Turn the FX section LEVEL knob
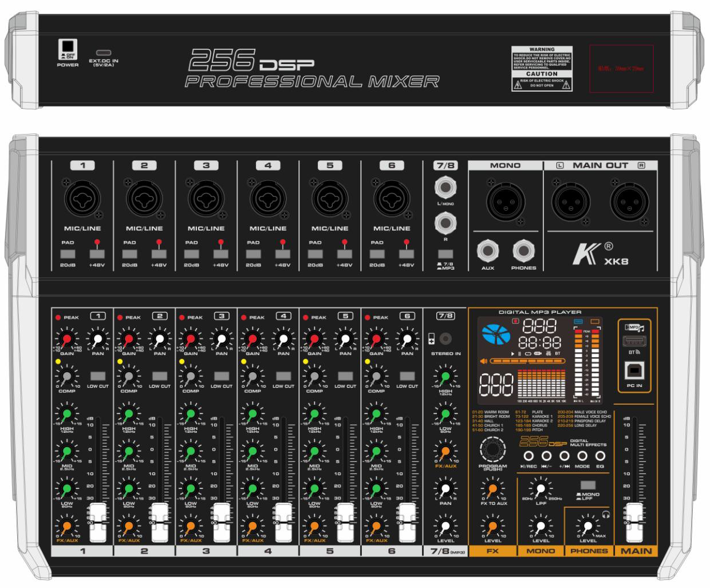Screen dimensions: 710x588 pos(493,526)
